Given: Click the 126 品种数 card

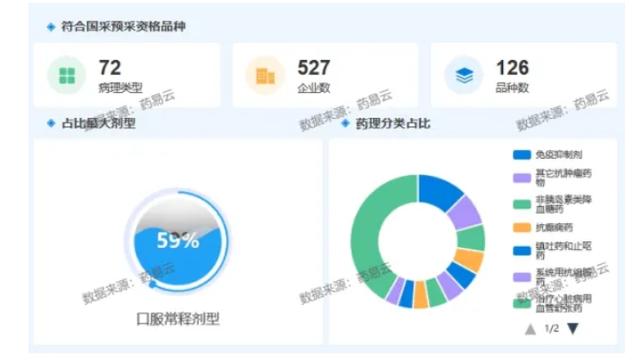Looking at the screenshot, I should pos(523,75).
